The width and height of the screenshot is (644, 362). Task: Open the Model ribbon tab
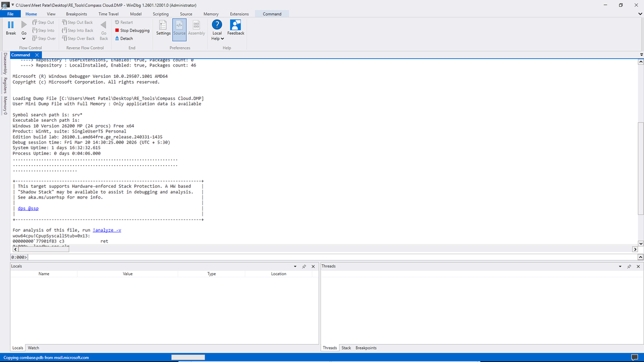click(136, 14)
